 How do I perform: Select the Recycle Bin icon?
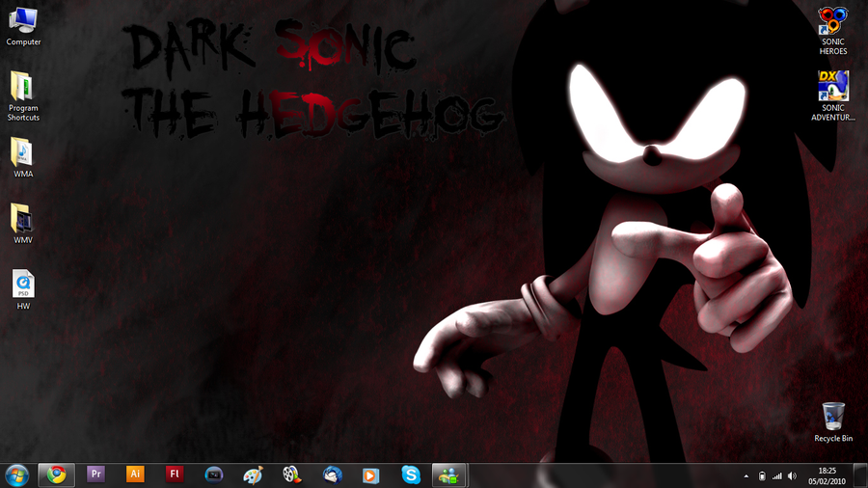pyautogui.click(x=832, y=422)
